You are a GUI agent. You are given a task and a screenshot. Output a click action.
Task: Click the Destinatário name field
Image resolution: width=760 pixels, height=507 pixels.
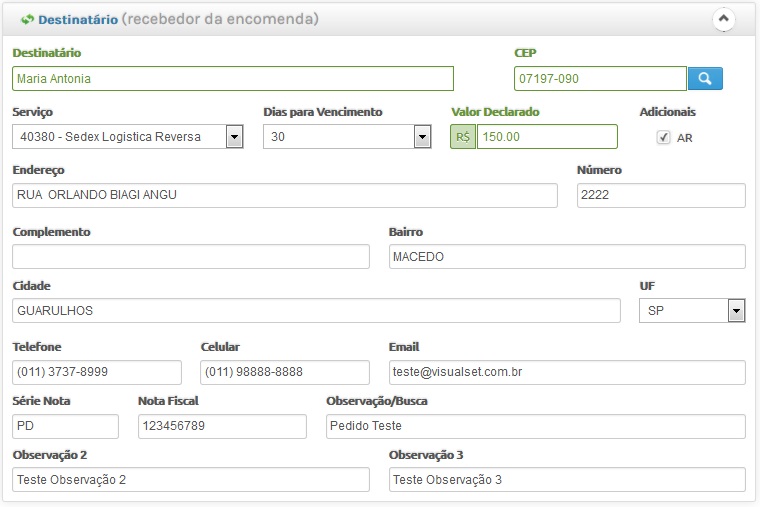[x=233, y=79]
